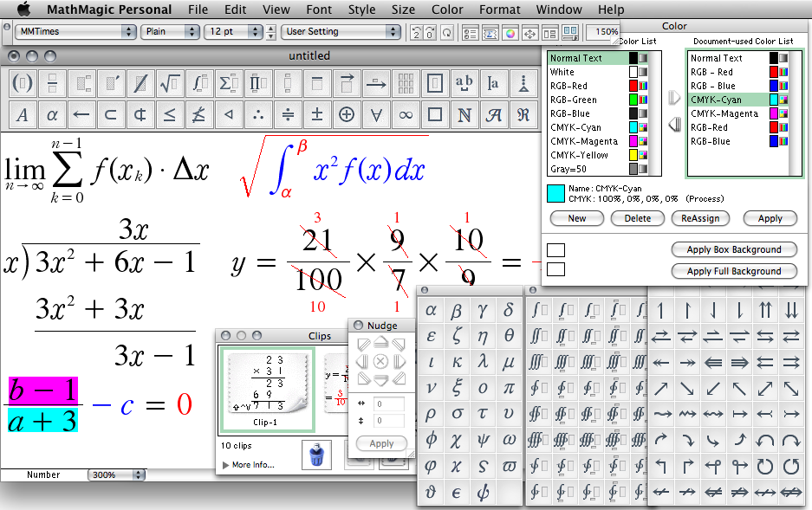Click the color wheel toolbar icon

tap(510, 33)
